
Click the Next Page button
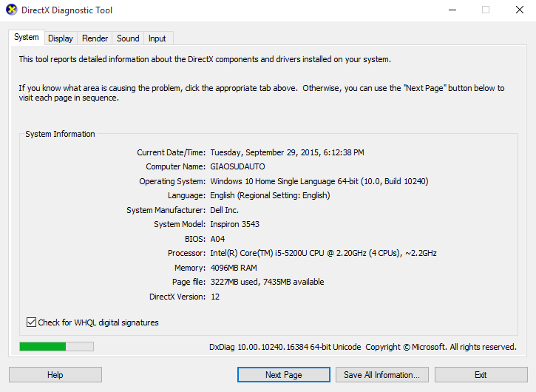tap(283, 375)
